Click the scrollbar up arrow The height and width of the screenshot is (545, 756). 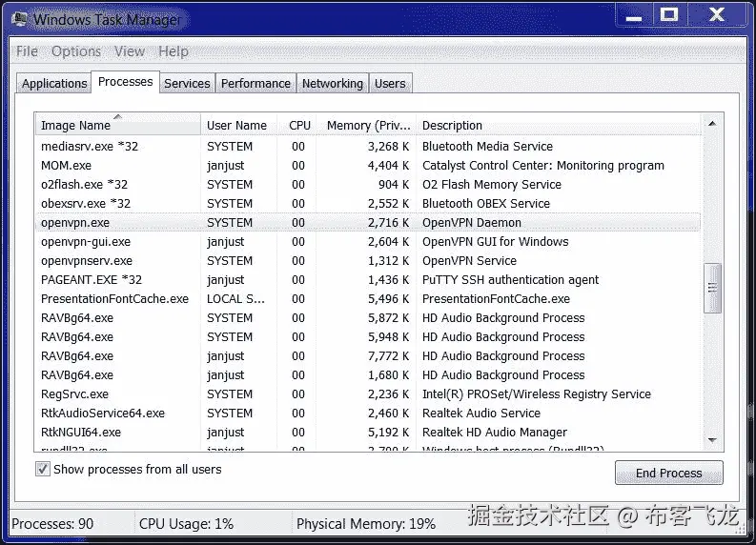tap(712, 124)
